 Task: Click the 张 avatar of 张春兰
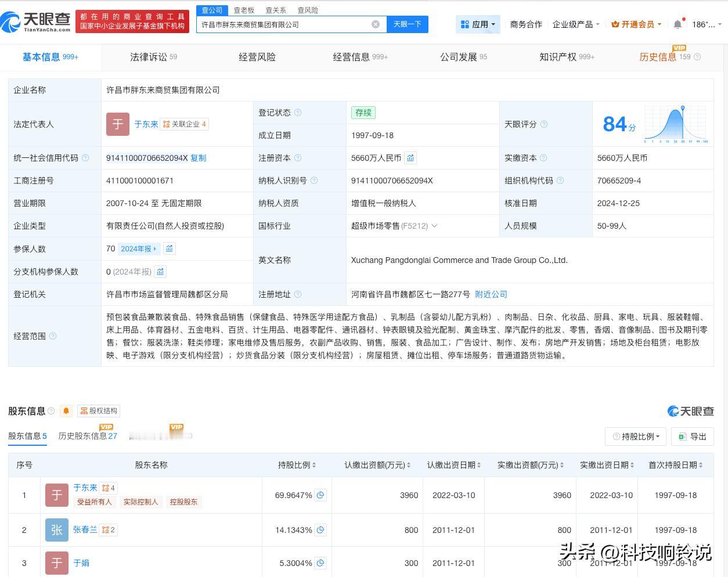pyautogui.click(x=57, y=530)
